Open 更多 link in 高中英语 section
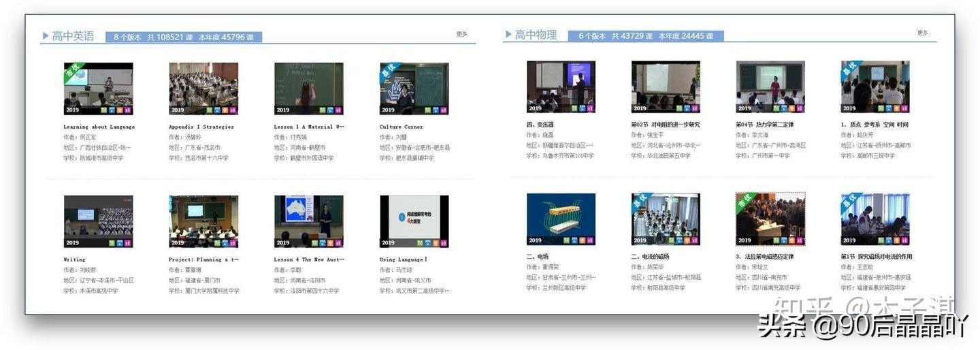The height and width of the screenshot is (350, 980). tap(461, 34)
